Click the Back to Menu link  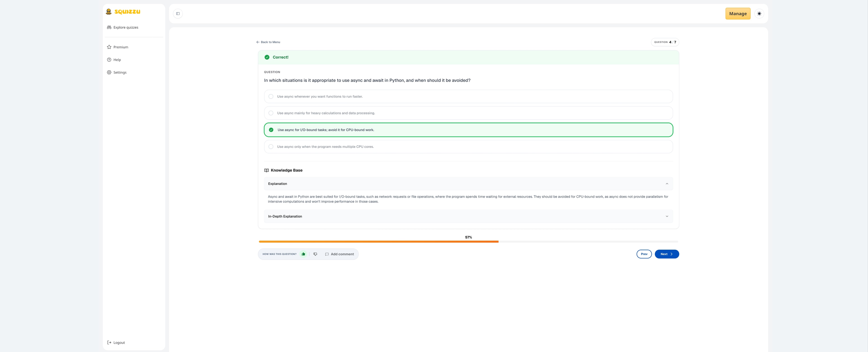tap(268, 42)
